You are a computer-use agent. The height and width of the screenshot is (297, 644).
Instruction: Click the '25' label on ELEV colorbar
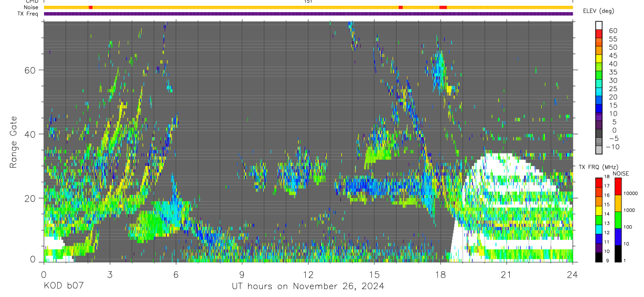coord(613,89)
